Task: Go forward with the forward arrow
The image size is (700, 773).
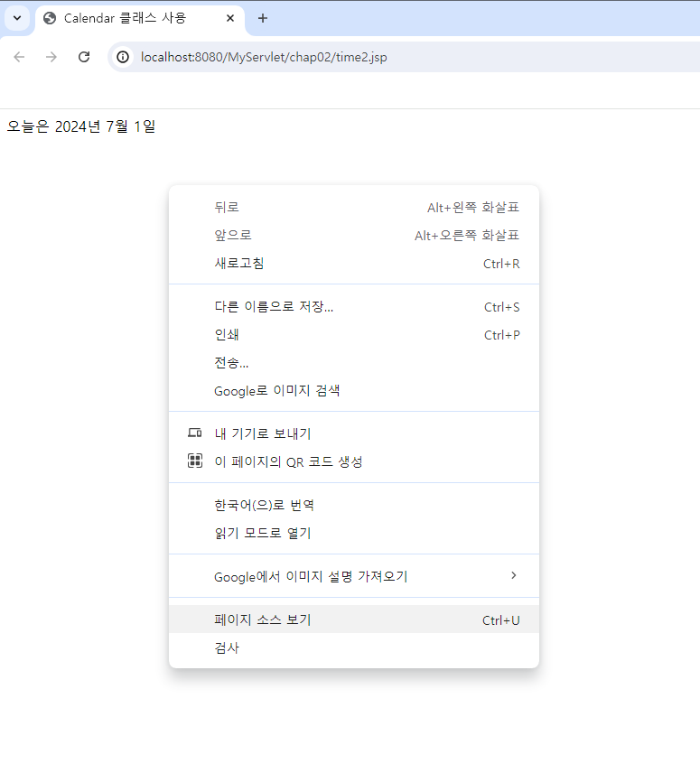Action: (x=51, y=57)
